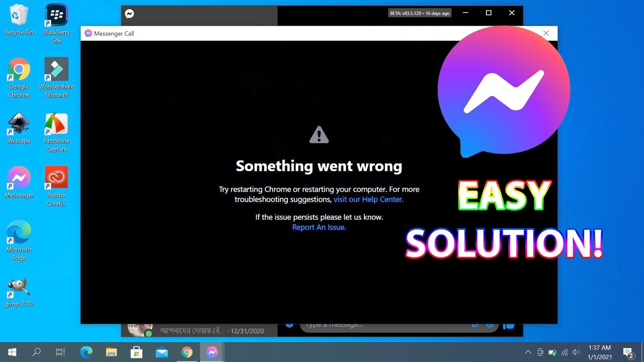Launch Edge from the taskbar
The width and height of the screenshot is (644, 362).
87,352
